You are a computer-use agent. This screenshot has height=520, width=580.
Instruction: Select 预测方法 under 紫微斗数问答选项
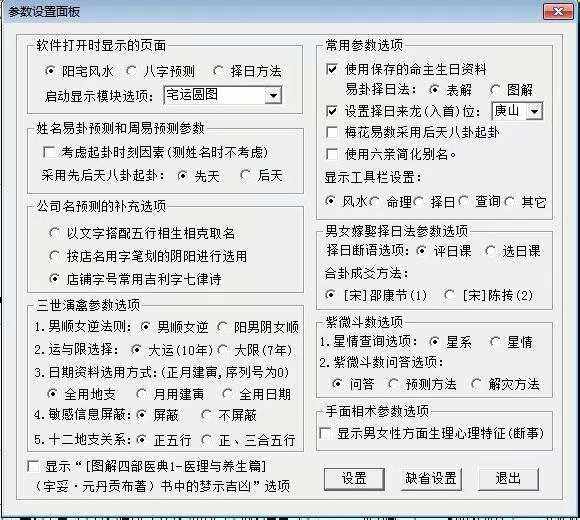coord(393,384)
